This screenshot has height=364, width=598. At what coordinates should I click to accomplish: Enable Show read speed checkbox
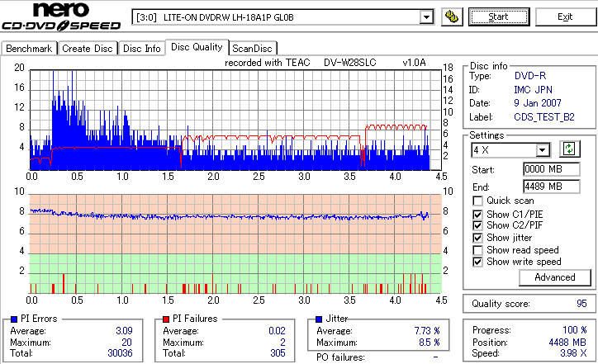pos(477,250)
